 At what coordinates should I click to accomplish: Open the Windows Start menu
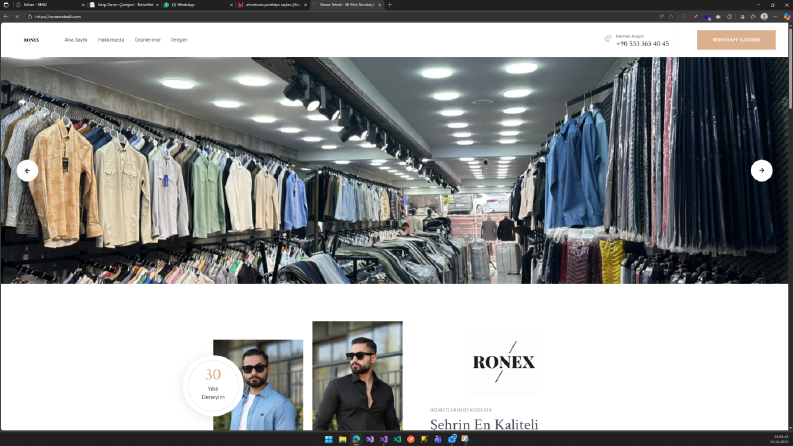[328, 439]
